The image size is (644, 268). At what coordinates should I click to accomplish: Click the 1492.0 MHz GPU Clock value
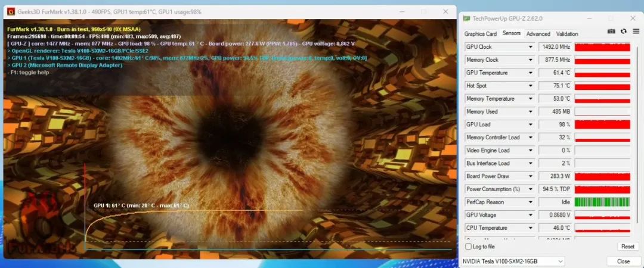pyautogui.click(x=555, y=47)
